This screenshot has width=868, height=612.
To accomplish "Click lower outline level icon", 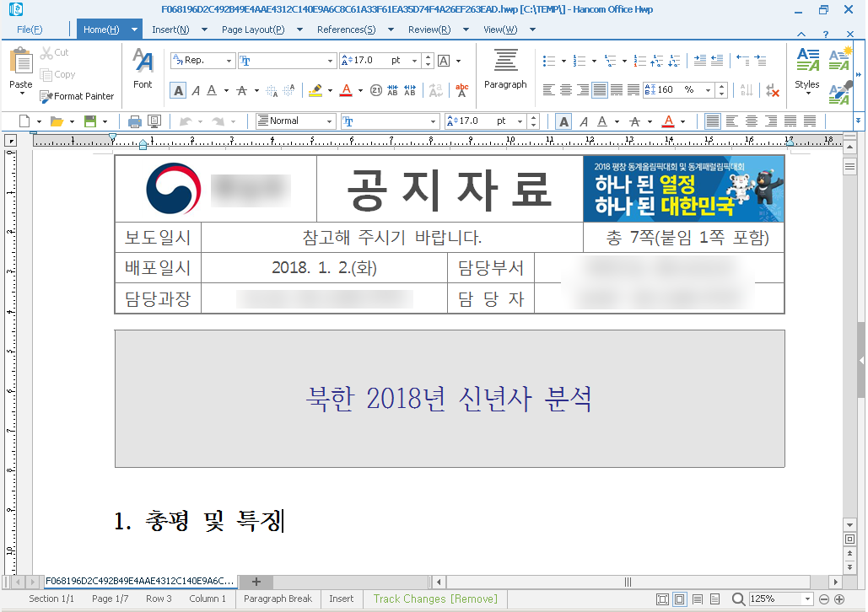I will tap(674, 61).
